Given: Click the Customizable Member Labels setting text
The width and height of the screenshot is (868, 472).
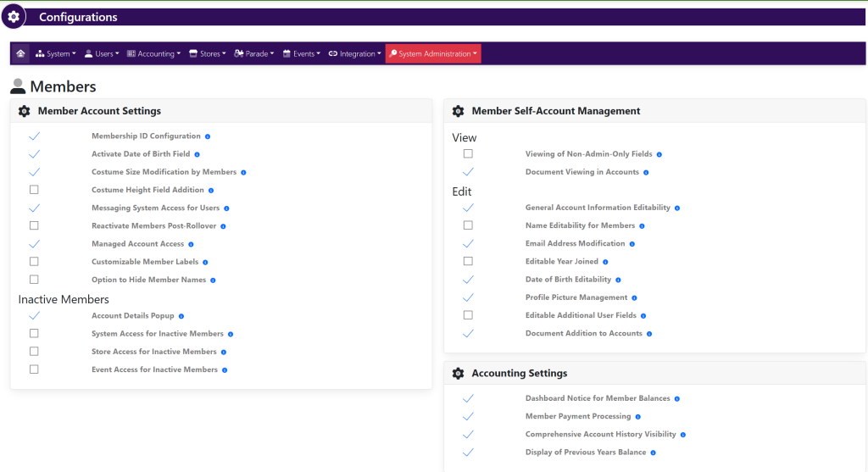Looking at the screenshot, I should (x=144, y=262).
